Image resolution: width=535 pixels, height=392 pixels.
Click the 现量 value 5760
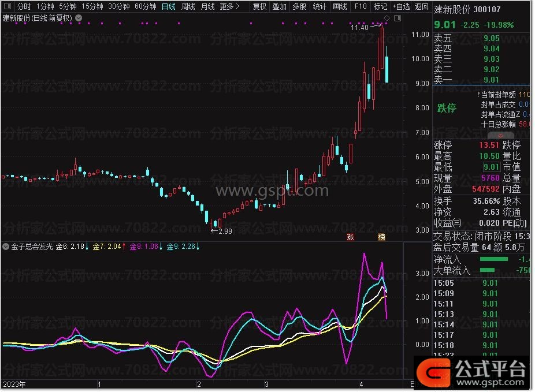pyautogui.click(x=491, y=178)
